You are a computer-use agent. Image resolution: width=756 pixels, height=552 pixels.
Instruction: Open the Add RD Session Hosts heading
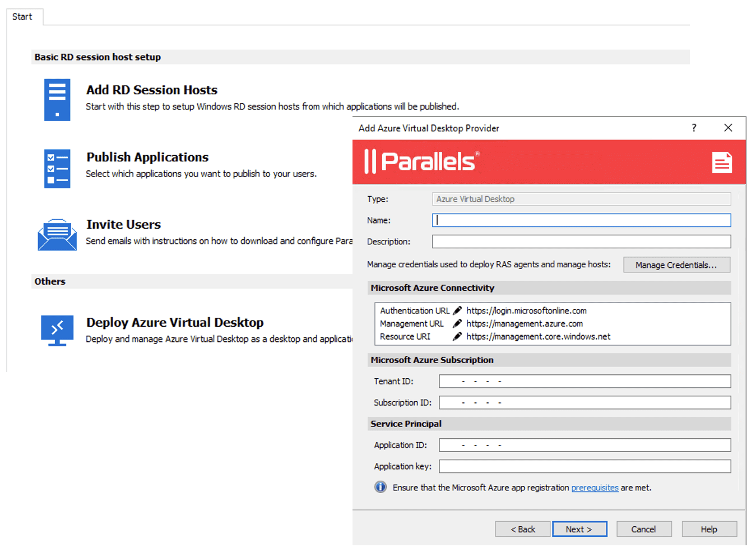pyautogui.click(x=152, y=90)
